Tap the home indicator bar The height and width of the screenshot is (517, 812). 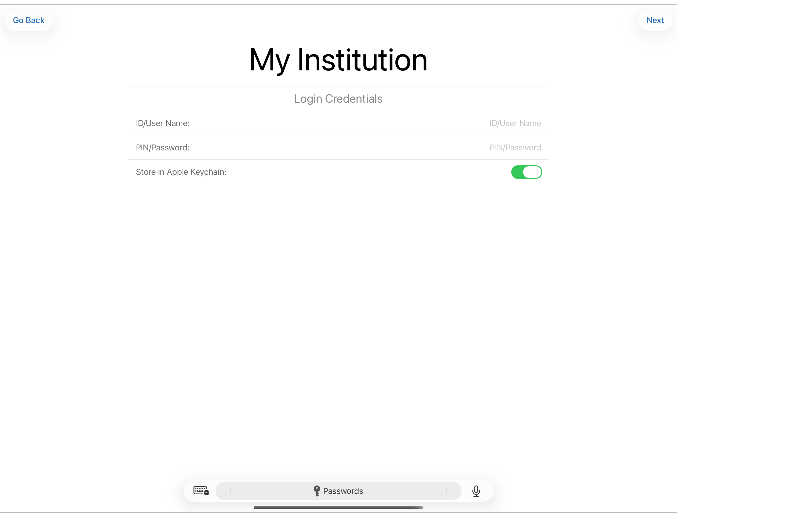click(x=338, y=507)
